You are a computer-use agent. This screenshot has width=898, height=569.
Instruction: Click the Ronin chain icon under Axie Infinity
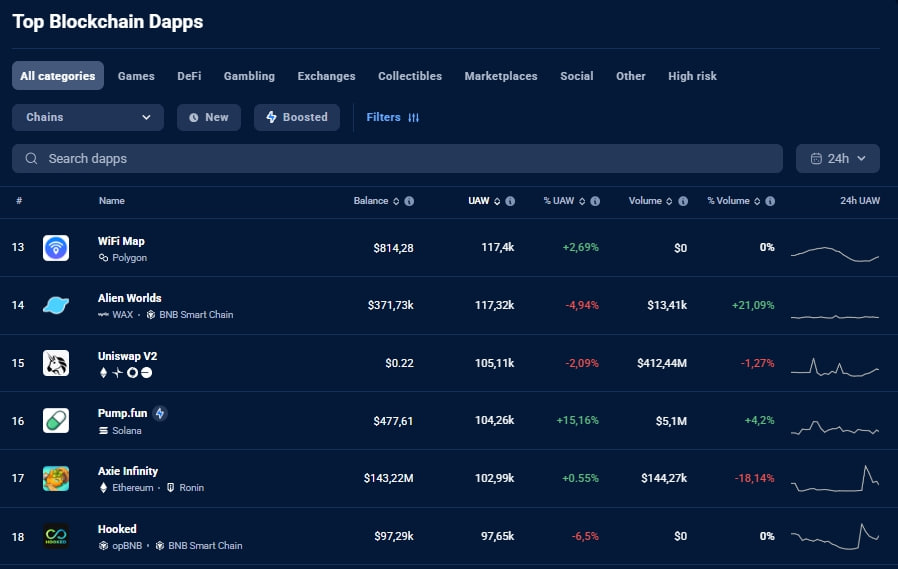click(x=171, y=488)
